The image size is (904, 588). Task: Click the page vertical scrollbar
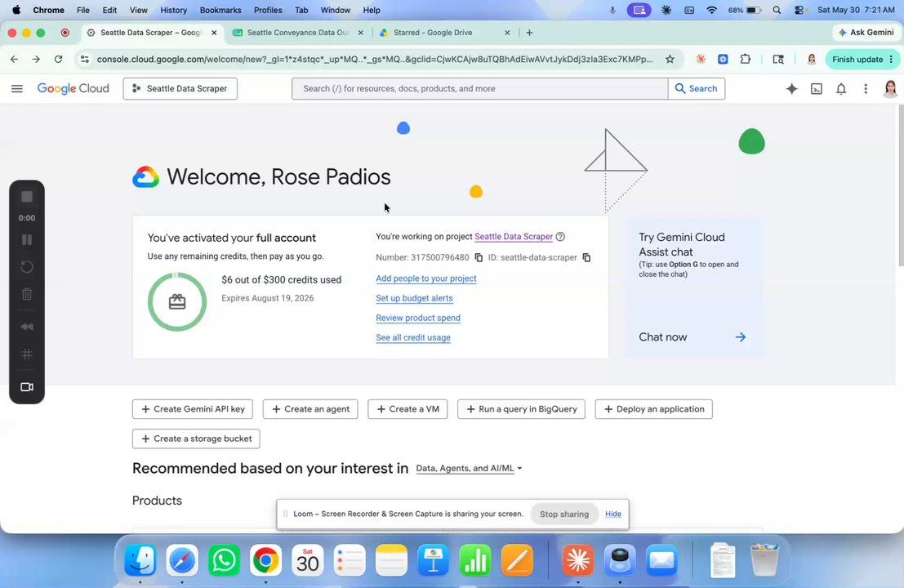(901, 185)
